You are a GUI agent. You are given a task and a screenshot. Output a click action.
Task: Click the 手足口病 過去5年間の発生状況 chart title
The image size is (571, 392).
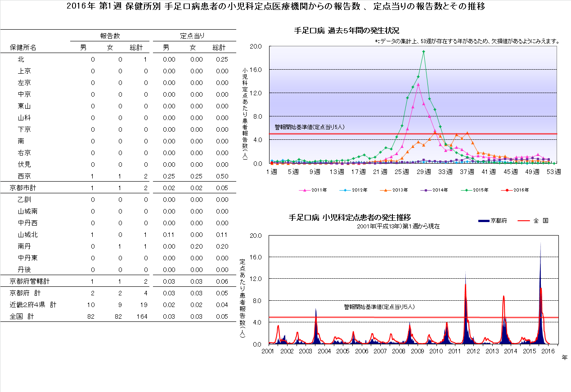pos(346,31)
